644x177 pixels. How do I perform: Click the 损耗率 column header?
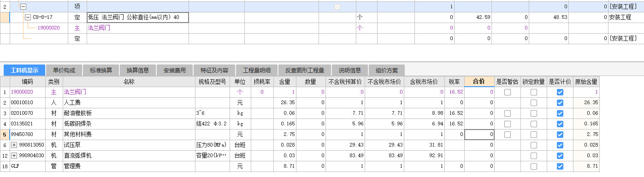point(262,82)
